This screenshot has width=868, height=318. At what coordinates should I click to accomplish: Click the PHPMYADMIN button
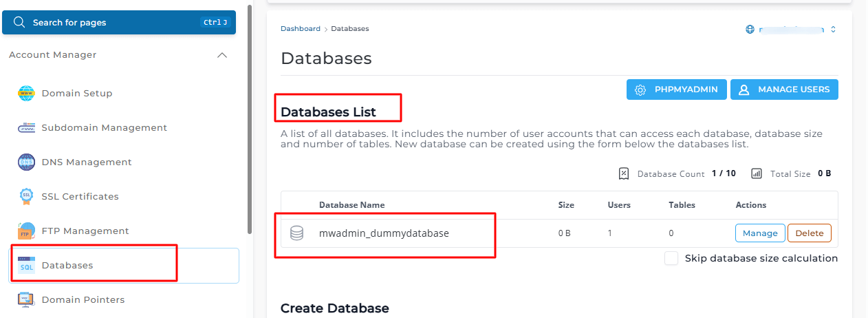(676, 89)
